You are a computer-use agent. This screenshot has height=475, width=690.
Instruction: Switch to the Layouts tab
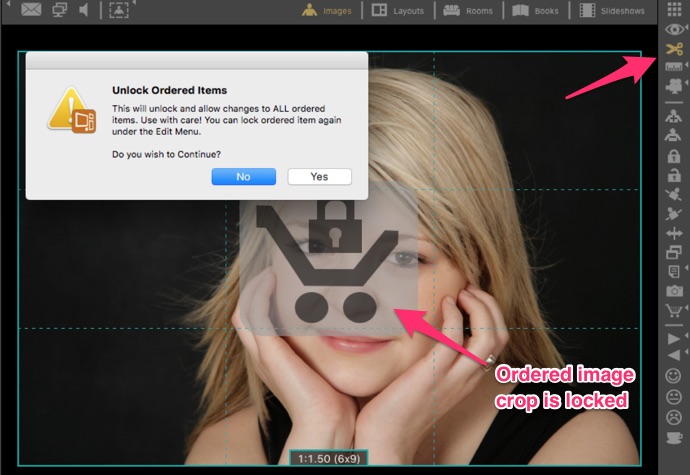click(396, 11)
